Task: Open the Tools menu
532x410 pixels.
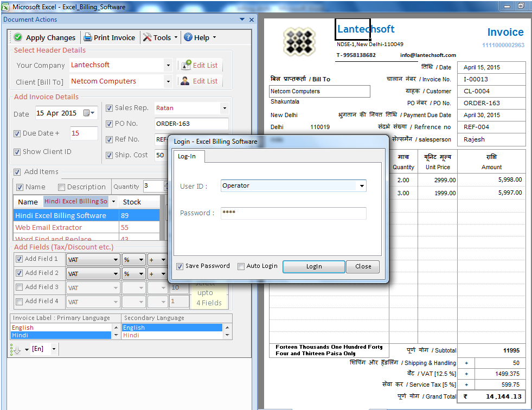Action: [x=160, y=37]
